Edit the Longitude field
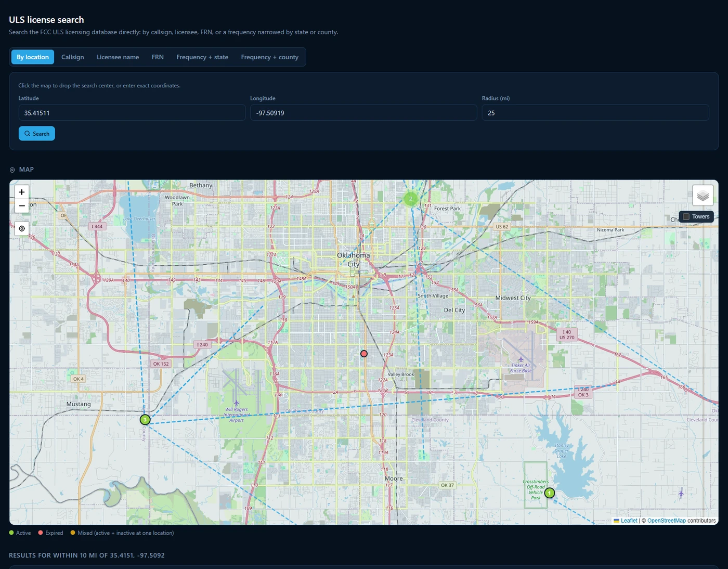The width and height of the screenshot is (728, 569). point(363,113)
